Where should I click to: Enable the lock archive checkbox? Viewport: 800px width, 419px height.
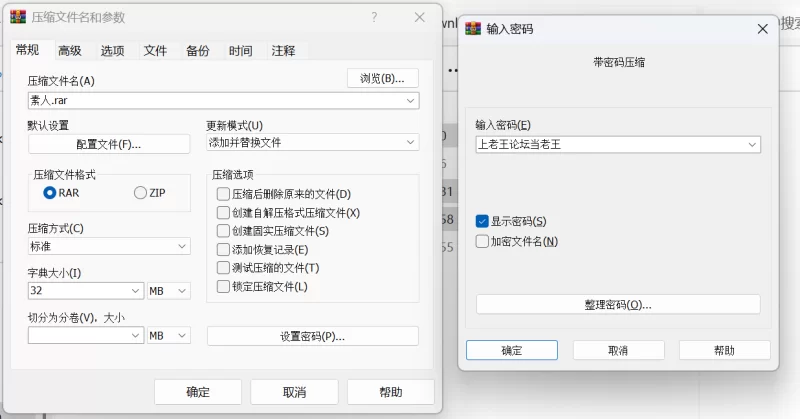223,287
